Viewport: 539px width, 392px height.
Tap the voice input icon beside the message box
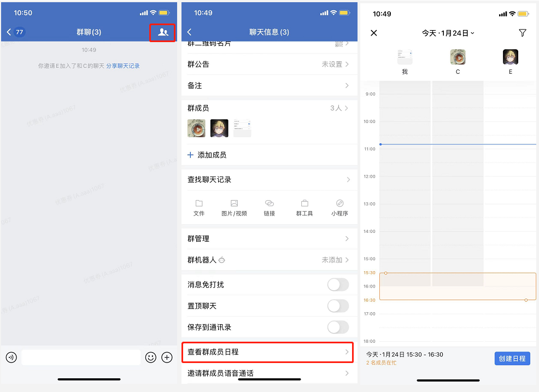point(11,358)
